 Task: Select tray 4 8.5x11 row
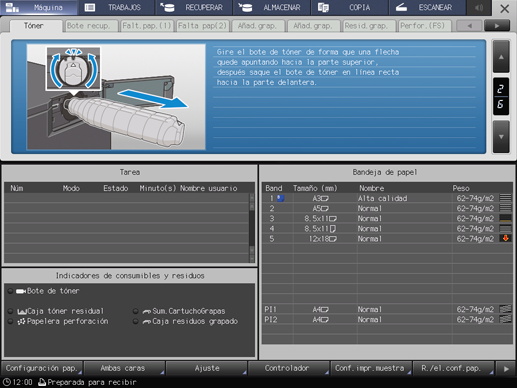[x=387, y=229]
